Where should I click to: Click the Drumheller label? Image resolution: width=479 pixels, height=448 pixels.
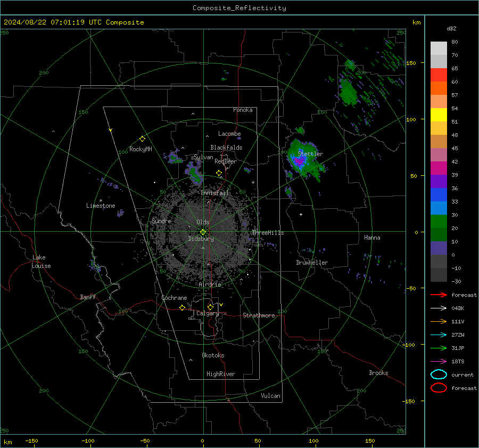tap(312, 263)
